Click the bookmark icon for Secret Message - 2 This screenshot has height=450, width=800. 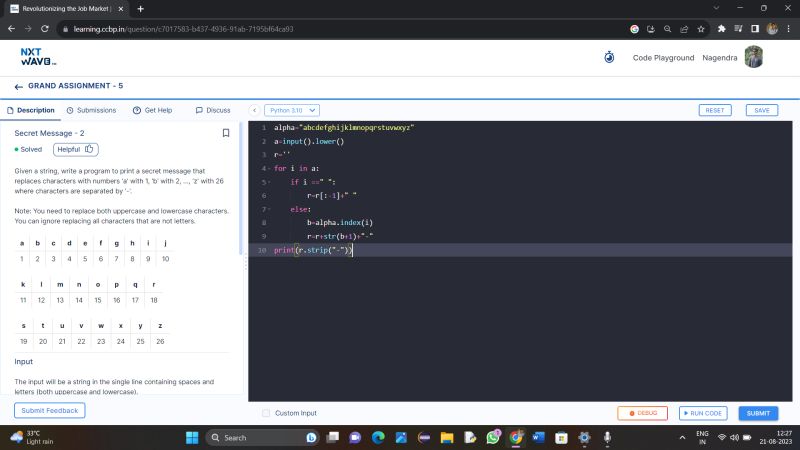point(226,133)
